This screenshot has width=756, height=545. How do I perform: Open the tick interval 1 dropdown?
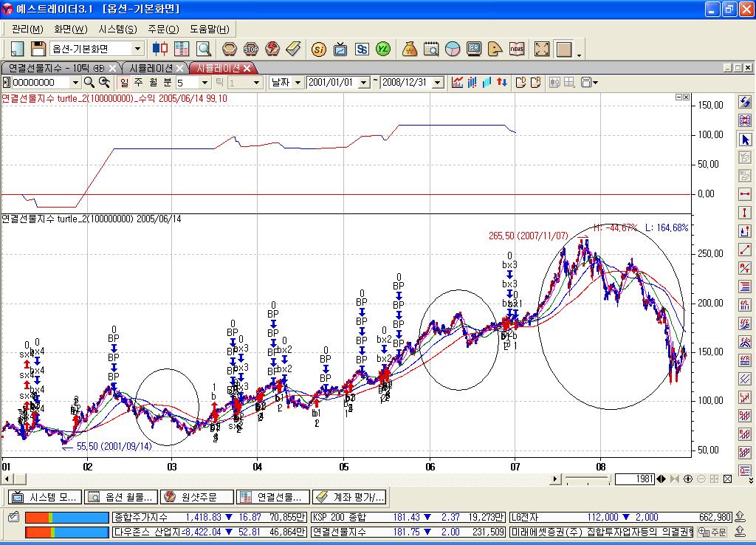tap(256, 83)
